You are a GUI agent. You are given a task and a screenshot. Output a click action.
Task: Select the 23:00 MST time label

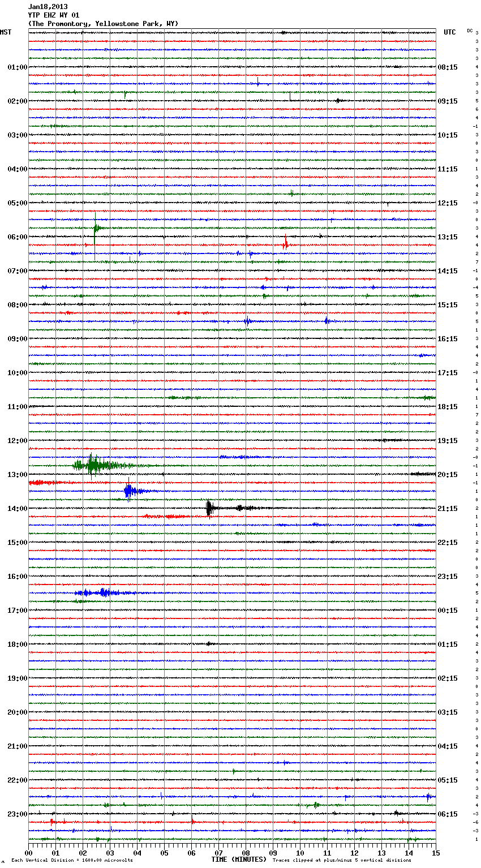coord(18,814)
